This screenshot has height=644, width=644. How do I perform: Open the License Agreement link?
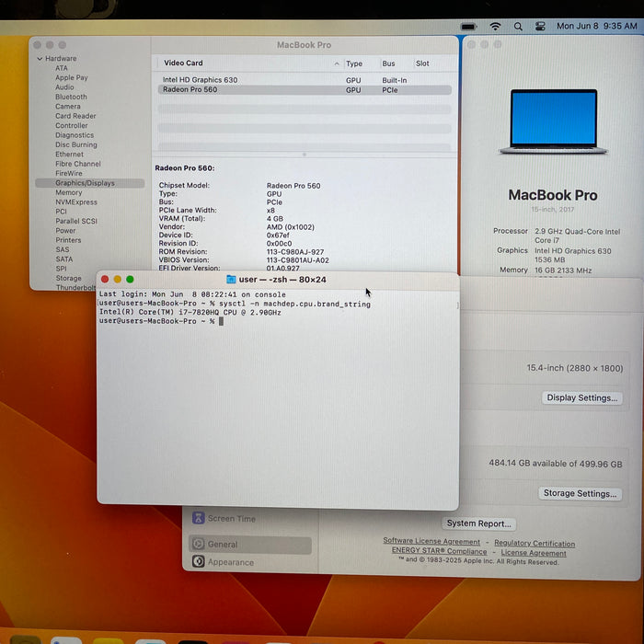coord(534,553)
